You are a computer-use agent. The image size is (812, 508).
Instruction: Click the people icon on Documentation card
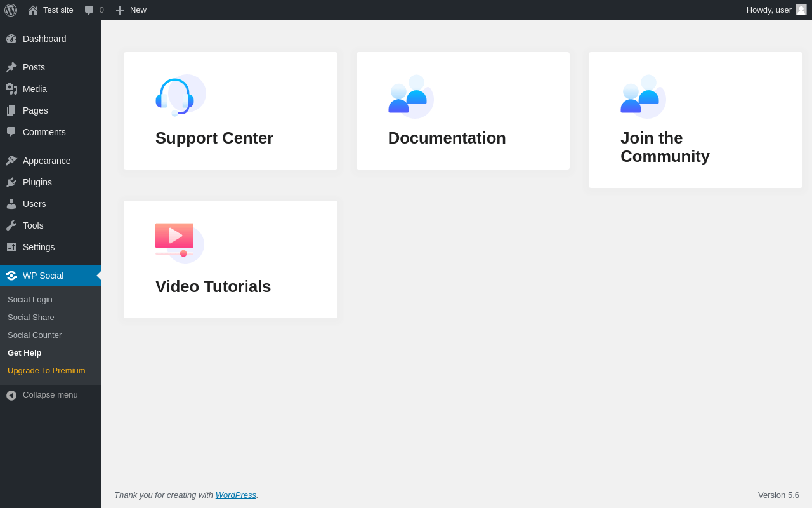point(411,97)
